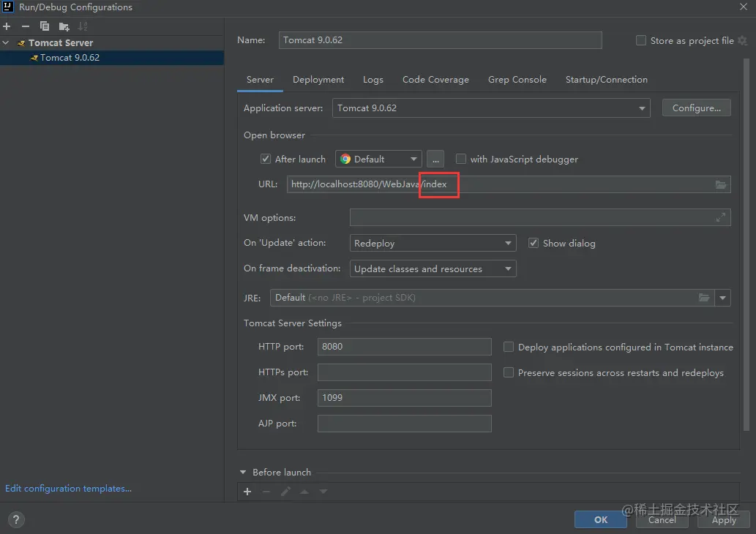Switch to the Logs tab
This screenshot has width=756, height=534.
click(373, 80)
